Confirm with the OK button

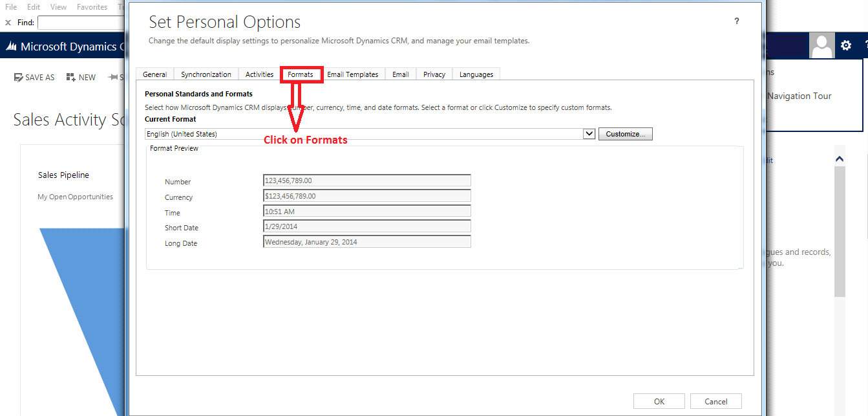point(659,401)
